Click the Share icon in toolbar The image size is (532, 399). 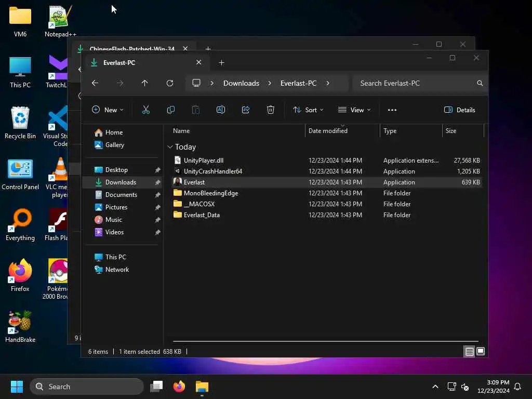pos(246,110)
